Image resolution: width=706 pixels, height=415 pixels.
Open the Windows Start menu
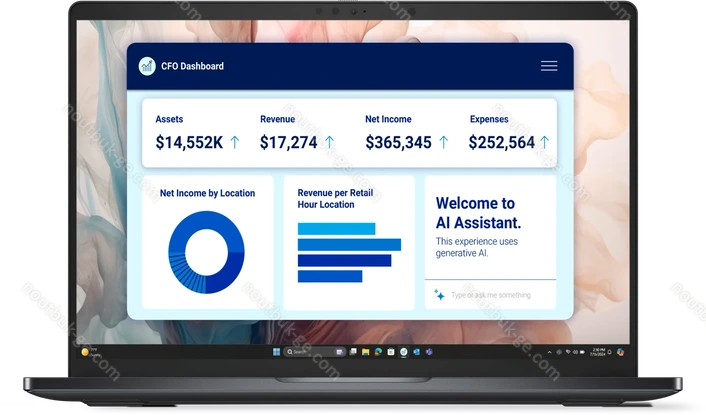pos(276,352)
